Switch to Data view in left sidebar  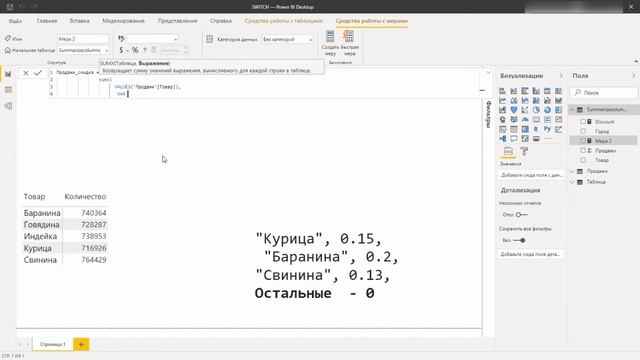point(8,90)
